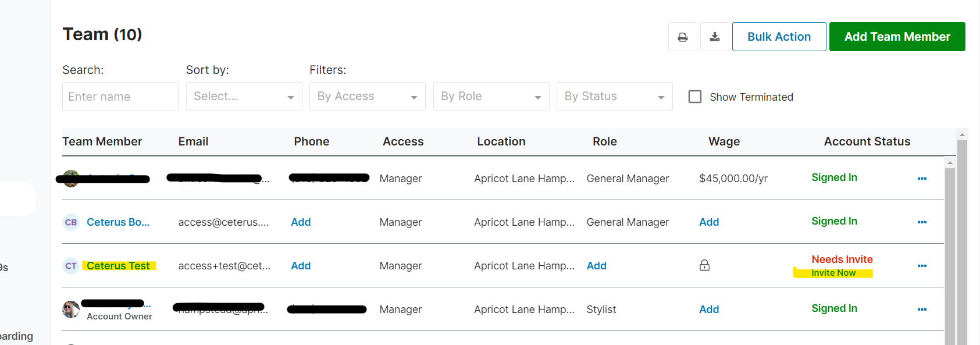Click the Bulk Action button
This screenshot has height=345, width=980.
point(779,37)
